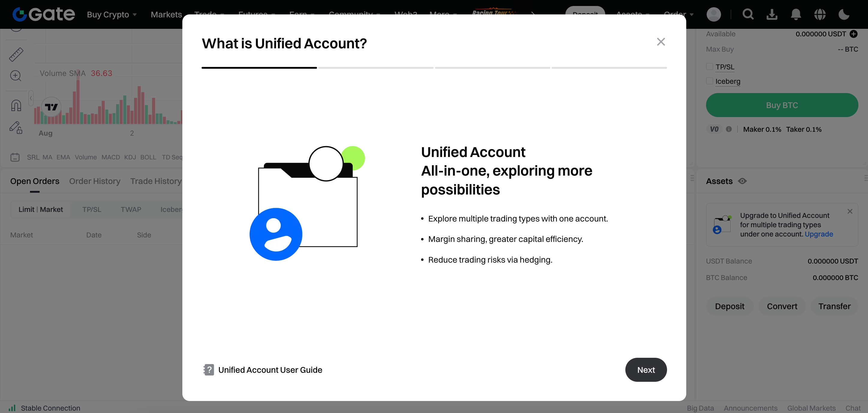The width and height of the screenshot is (868, 413).
Task: Tick the Iceberg checkbox
Action: (709, 81)
